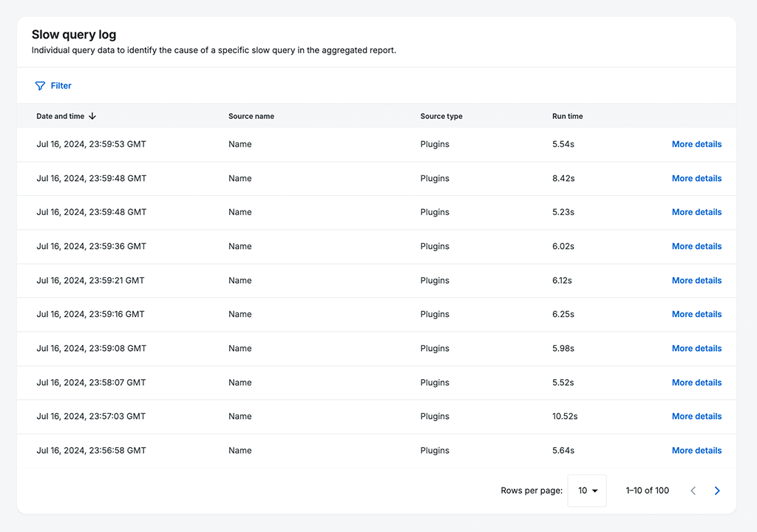Click the sort arrow beside Date and time
The width and height of the screenshot is (757, 532).
tap(92, 116)
